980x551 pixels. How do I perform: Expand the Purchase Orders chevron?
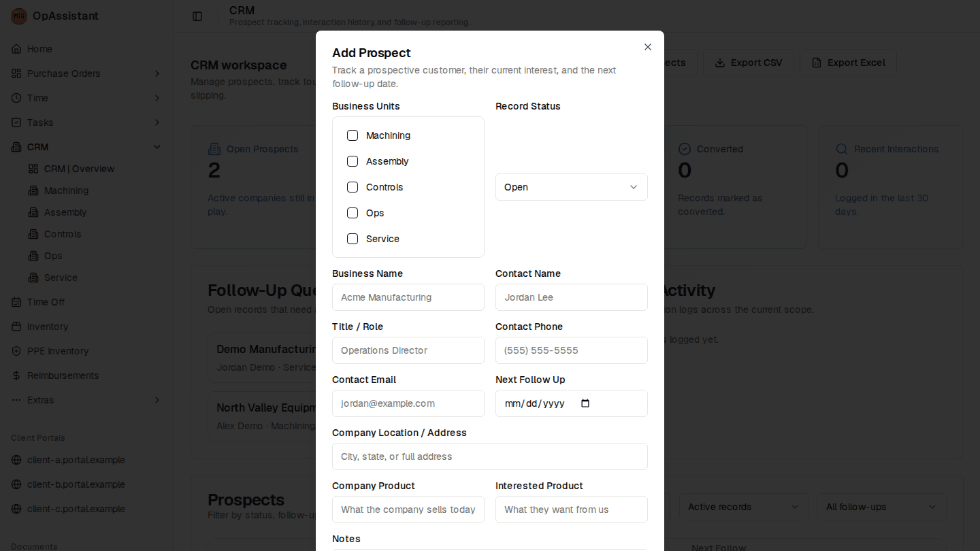tap(157, 73)
